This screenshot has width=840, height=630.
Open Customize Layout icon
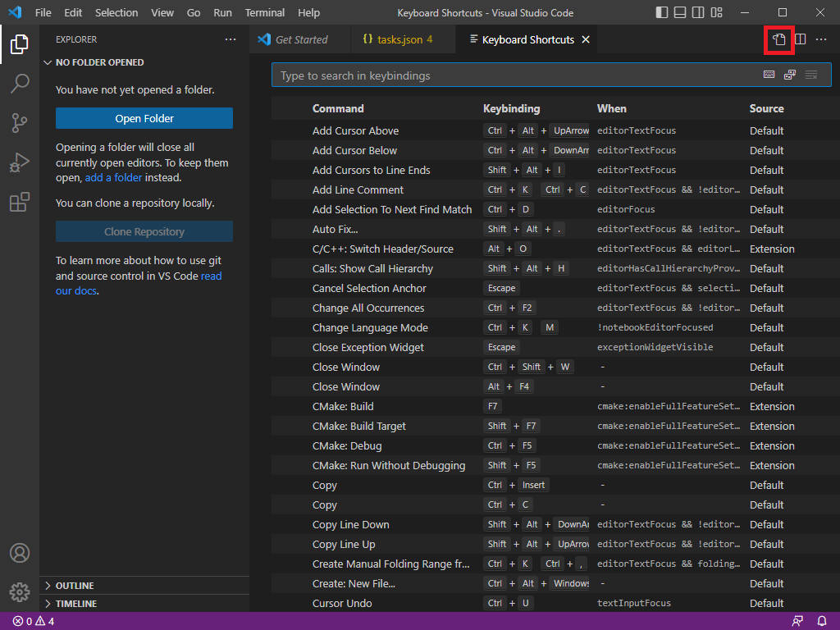point(716,12)
